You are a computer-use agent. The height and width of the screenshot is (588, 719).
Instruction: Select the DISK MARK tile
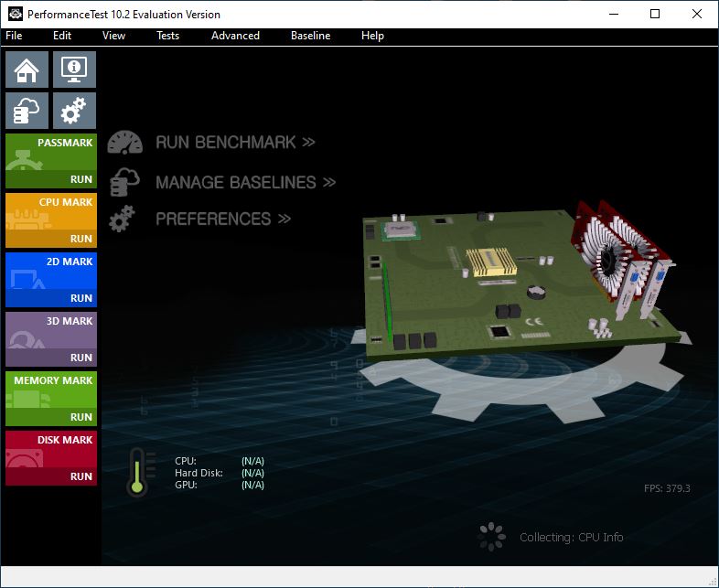coord(51,449)
